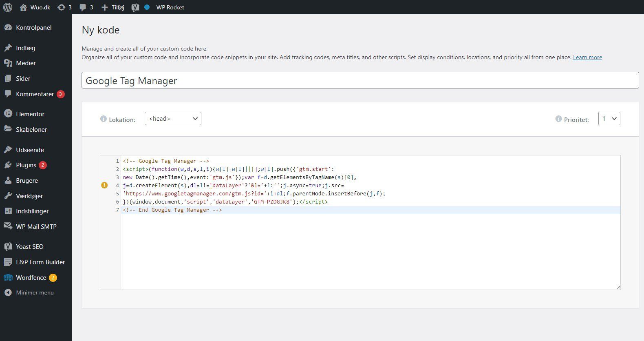The height and width of the screenshot is (341, 644).
Task: Click the Yoast SEO sidebar icon
Action: pos(8,246)
